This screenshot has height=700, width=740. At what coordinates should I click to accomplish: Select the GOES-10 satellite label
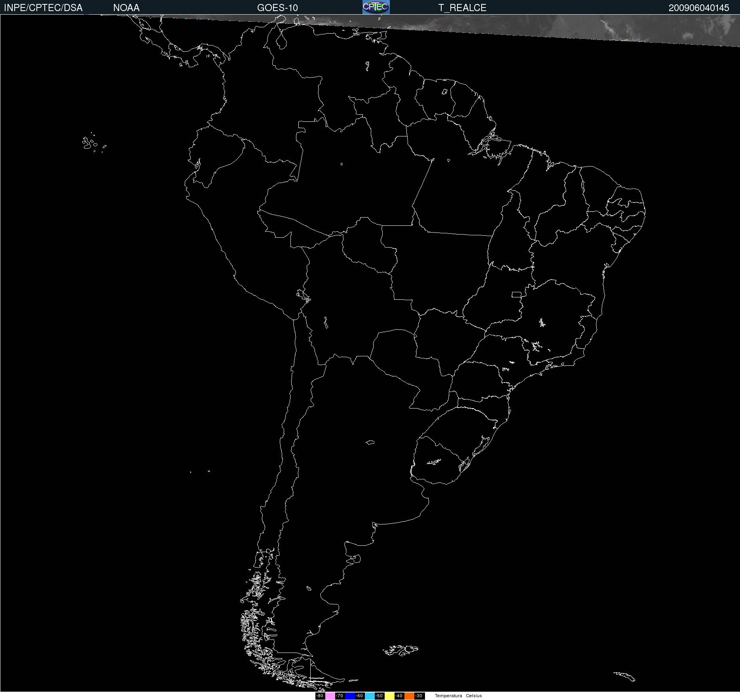[x=277, y=8]
